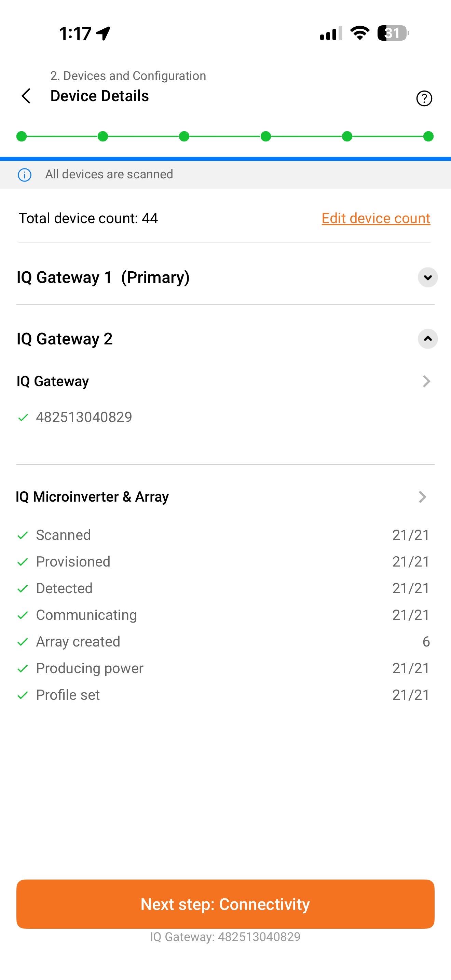
Task: Tap the Communicating 21/21 status row
Action: [x=224, y=615]
